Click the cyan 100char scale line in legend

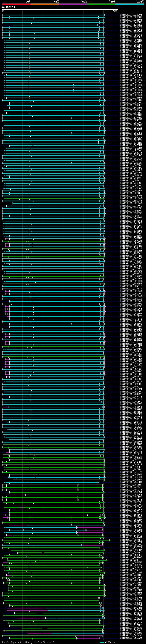102,642
